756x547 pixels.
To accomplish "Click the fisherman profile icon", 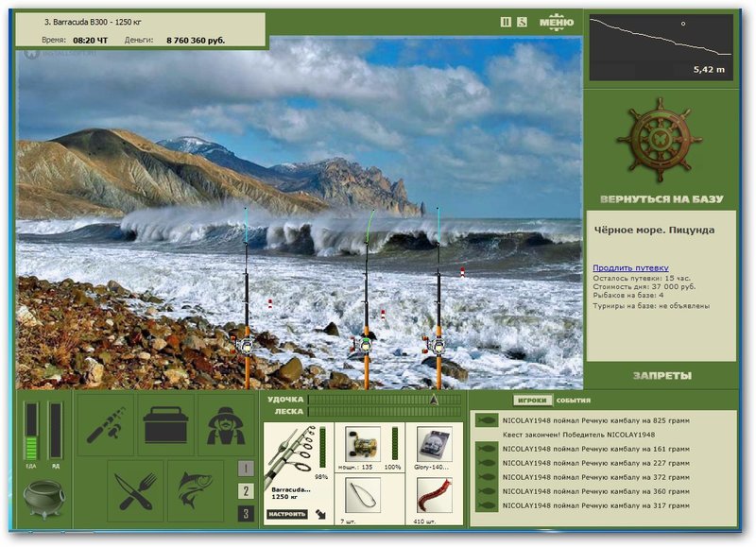I will point(226,424).
